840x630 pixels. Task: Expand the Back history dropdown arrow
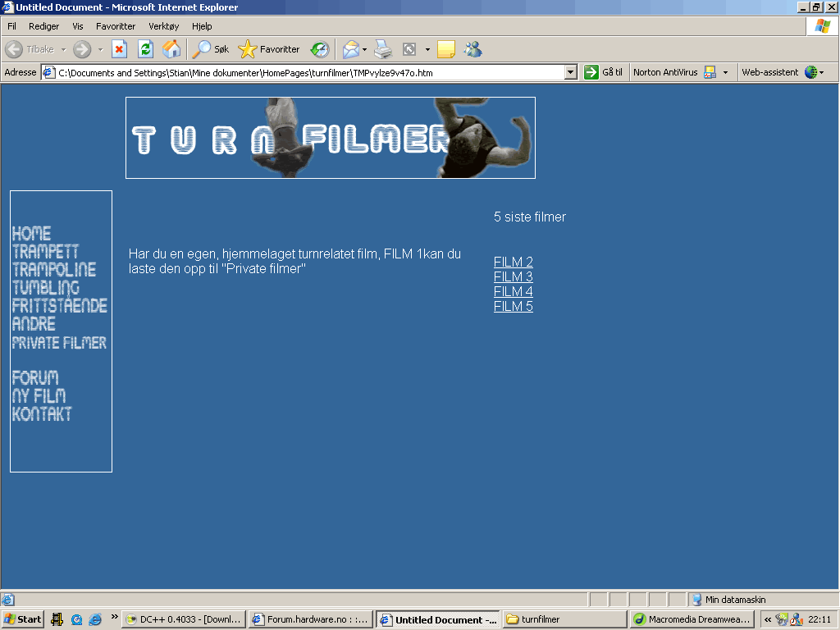click(64, 50)
